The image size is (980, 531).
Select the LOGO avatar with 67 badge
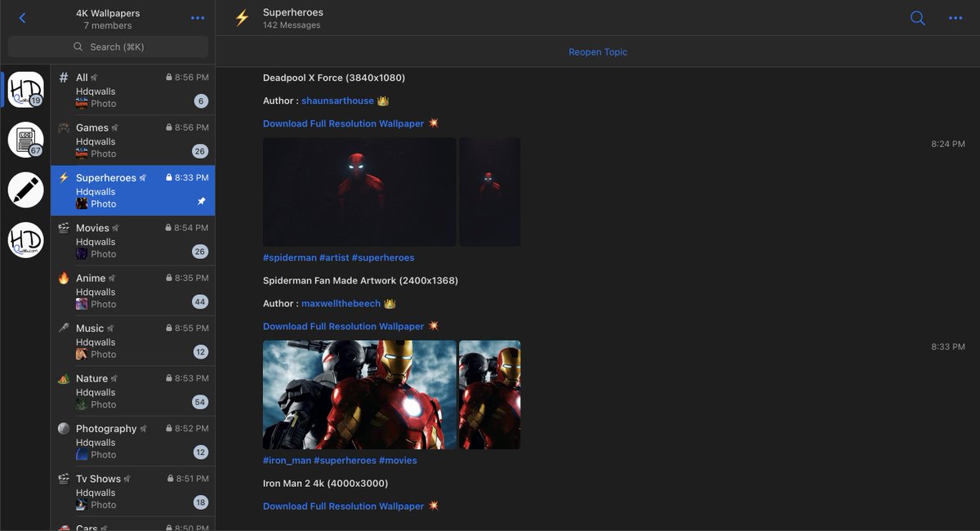click(x=25, y=140)
